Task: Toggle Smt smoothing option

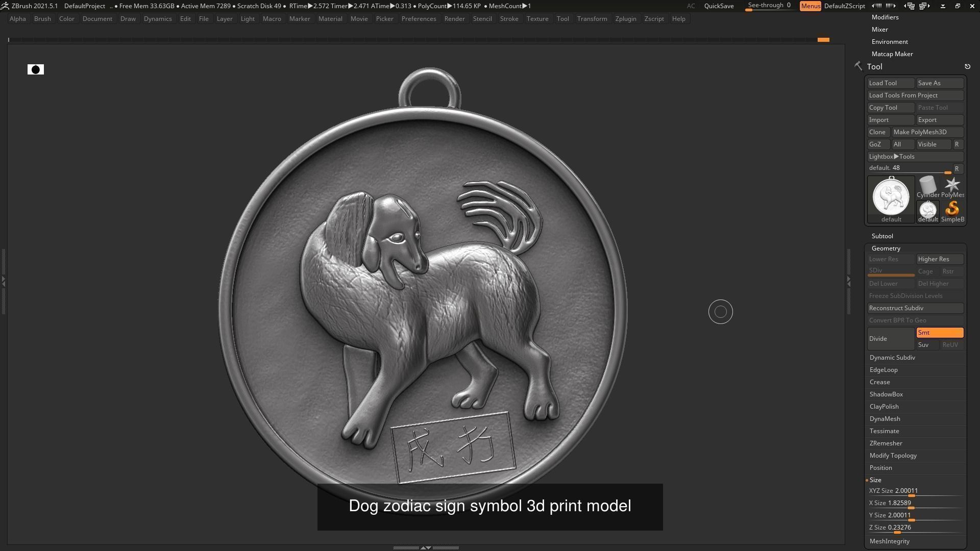Action: (x=940, y=333)
